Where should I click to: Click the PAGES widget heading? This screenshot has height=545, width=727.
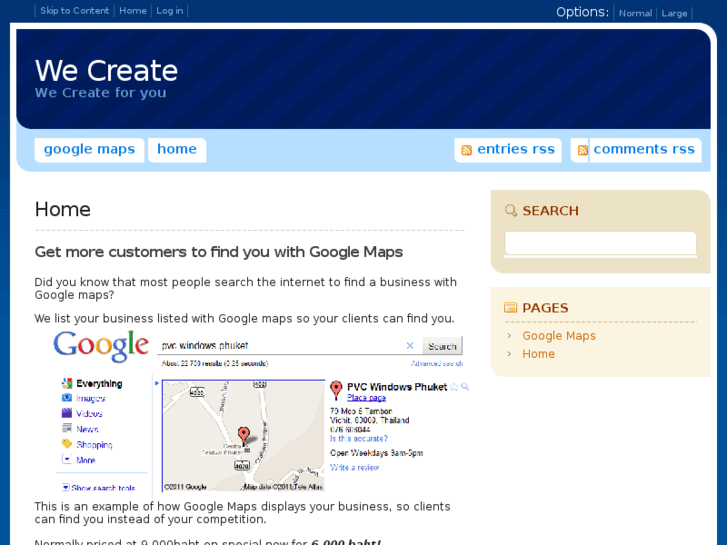pos(545,308)
